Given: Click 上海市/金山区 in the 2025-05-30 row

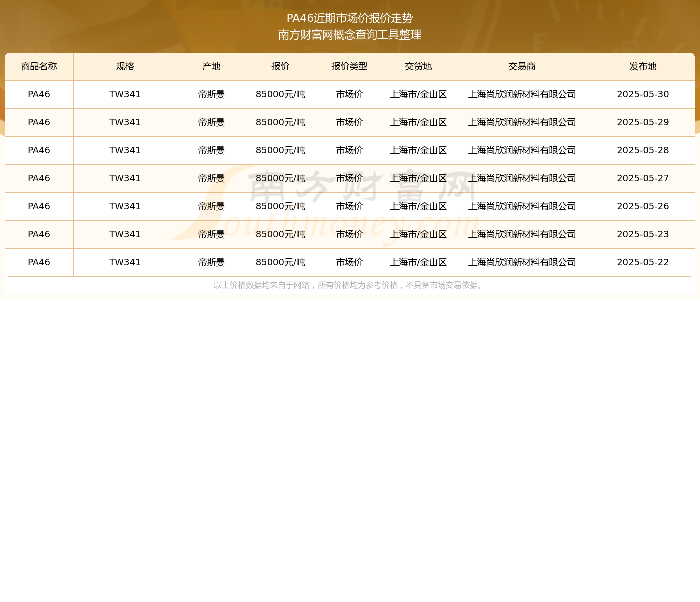Looking at the screenshot, I should [418, 94].
